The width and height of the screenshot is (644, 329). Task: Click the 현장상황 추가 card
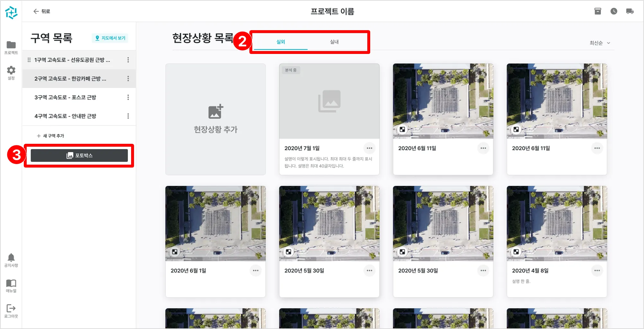[x=216, y=119]
